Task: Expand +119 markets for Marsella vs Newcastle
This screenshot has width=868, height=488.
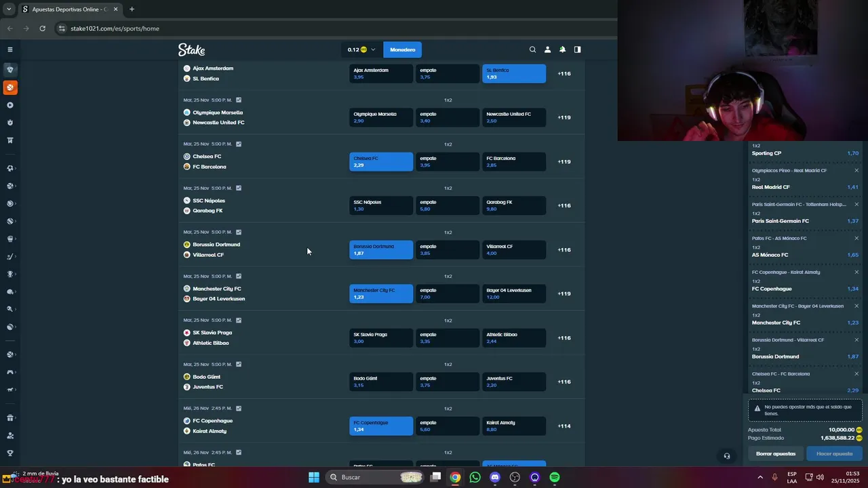Action: click(x=564, y=117)
